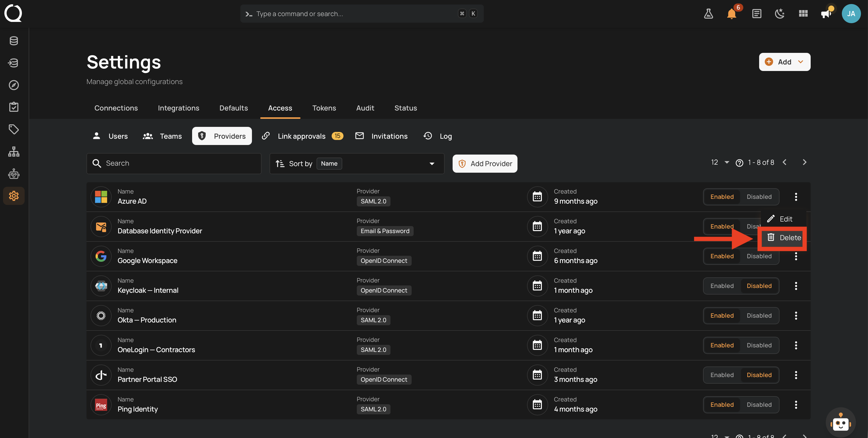Viewport: 868px width, 438px height.
Task: Set Keycloak — Internal to Enabled
Action: pyautogui.click(x=722, y=286)
